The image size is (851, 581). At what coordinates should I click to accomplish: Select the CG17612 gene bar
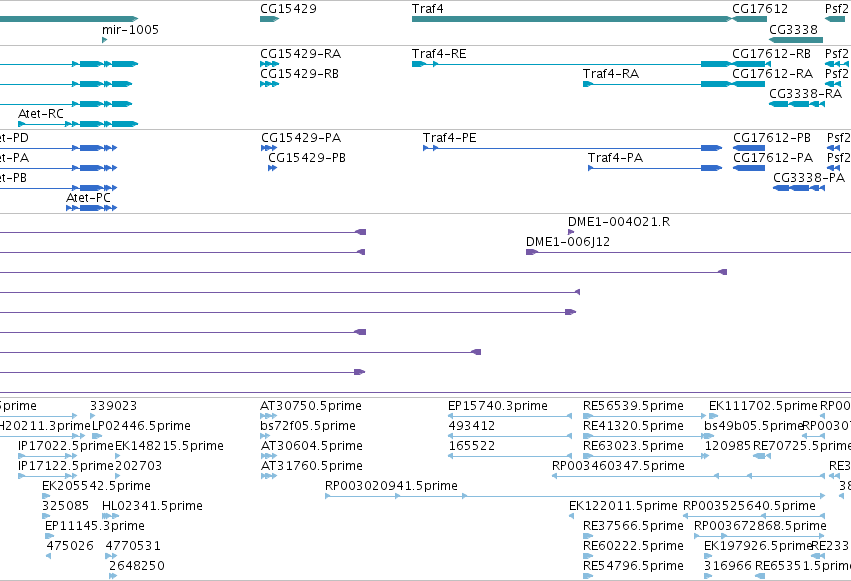(x=750, y=19)
